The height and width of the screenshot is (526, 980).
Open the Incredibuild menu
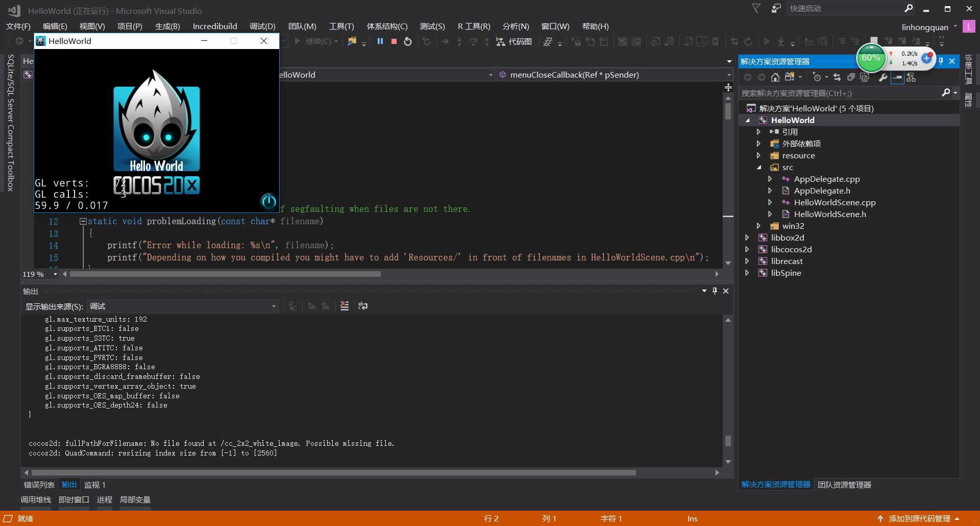(215, 26)
